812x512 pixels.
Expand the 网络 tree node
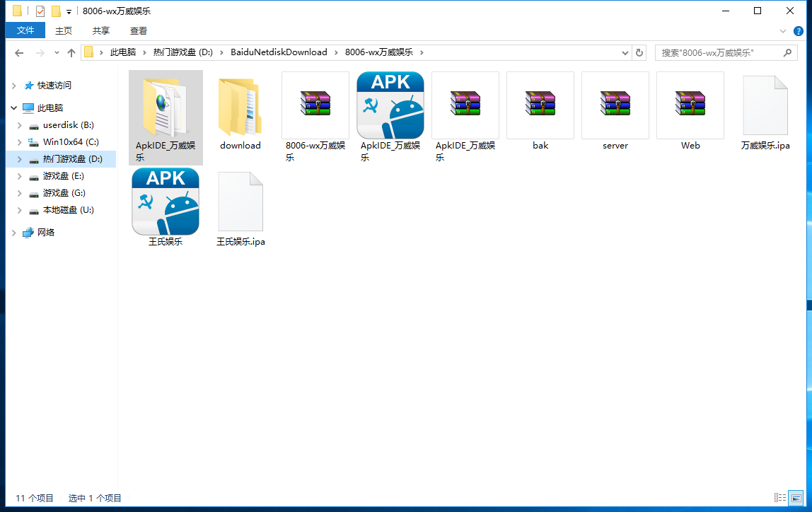click(14, 233)
